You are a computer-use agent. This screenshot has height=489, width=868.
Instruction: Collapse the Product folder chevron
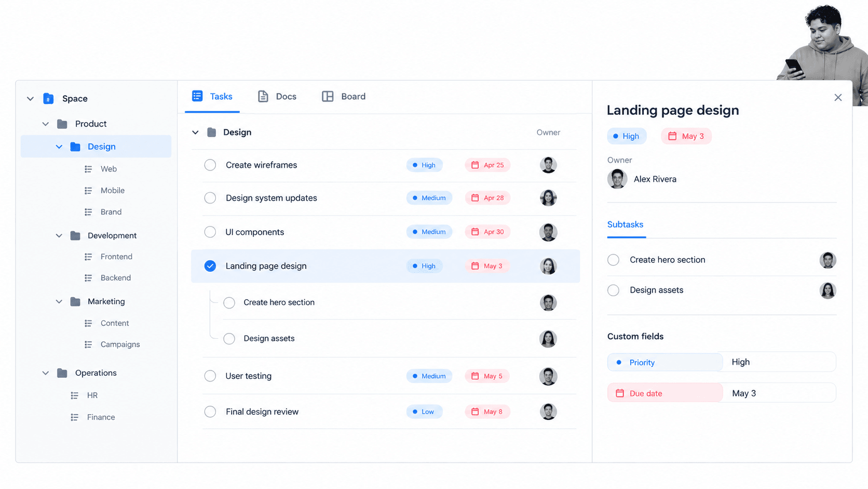pos(46,124)
